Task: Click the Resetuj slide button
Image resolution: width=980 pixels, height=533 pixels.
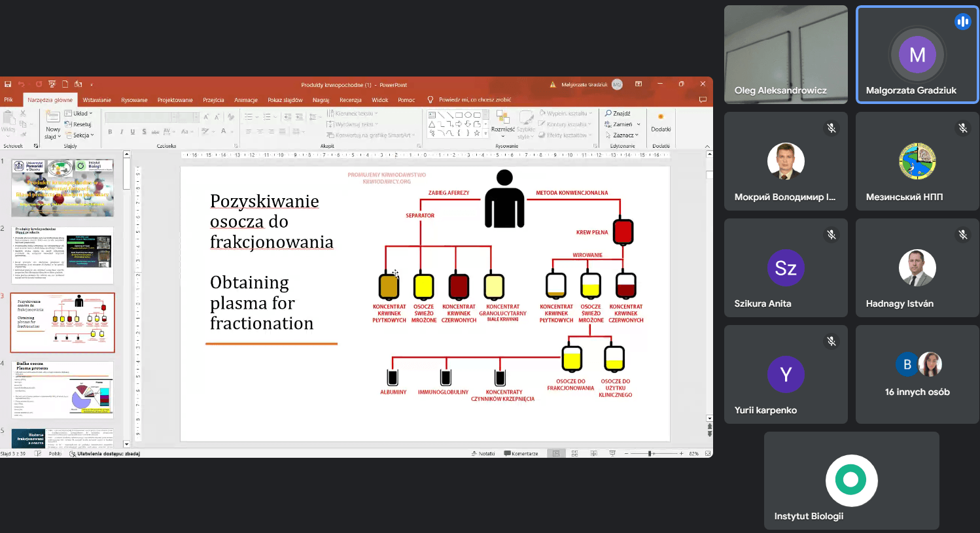Action: click(x=78, y=124)
